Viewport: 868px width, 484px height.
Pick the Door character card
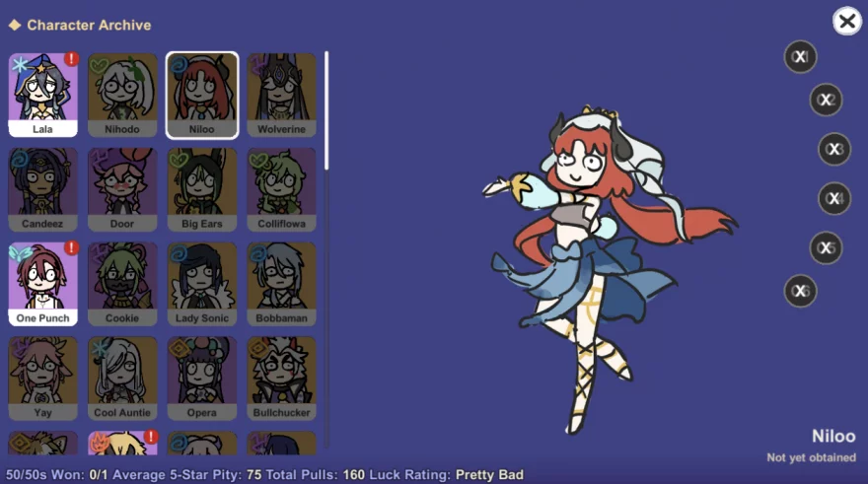[122, 189]
